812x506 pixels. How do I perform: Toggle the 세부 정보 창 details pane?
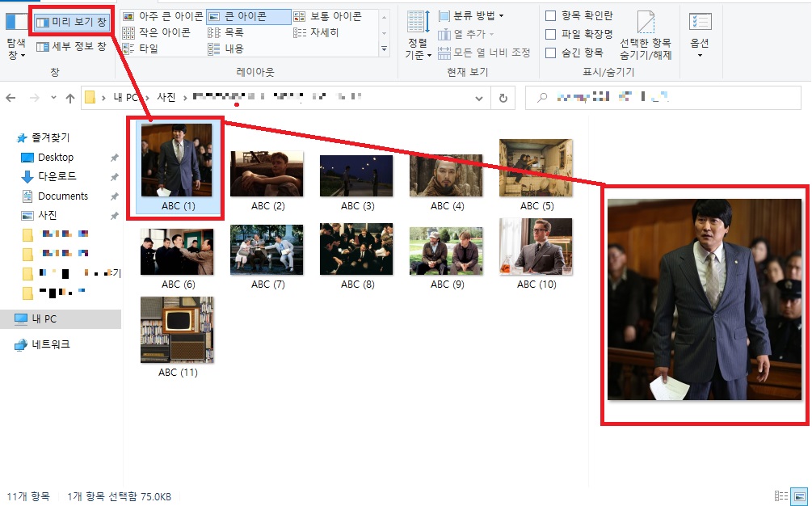tap(71, 46)
